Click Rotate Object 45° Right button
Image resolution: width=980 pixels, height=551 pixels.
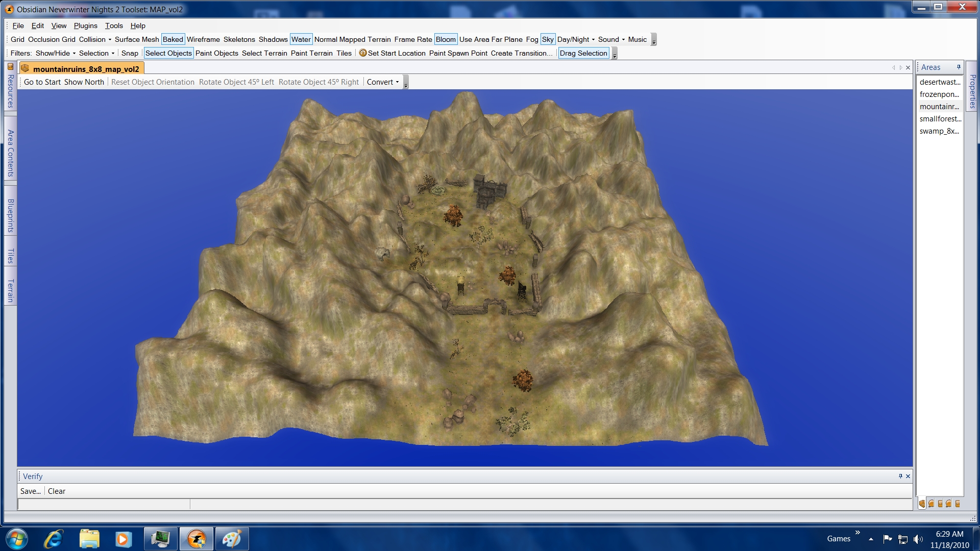click(x=318, y=82)
